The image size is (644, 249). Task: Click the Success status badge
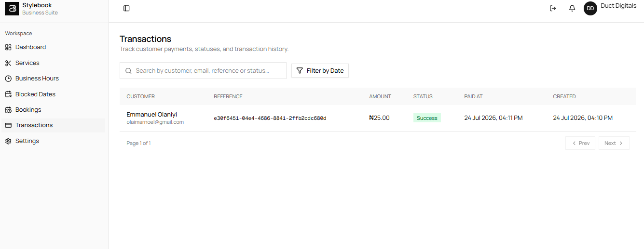427,118
